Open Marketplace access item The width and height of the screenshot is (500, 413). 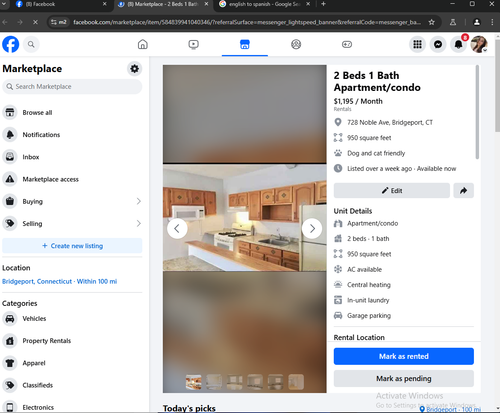(x=72, y=179)
